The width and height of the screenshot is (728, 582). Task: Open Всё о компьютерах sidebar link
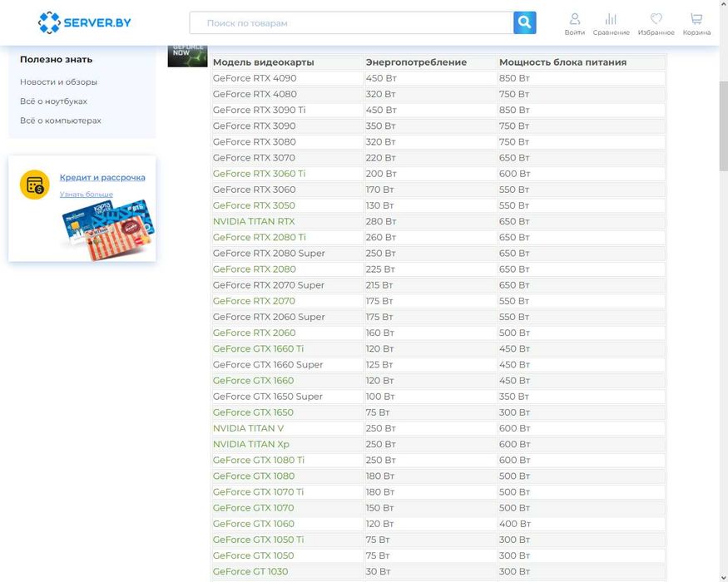(61, 121)
